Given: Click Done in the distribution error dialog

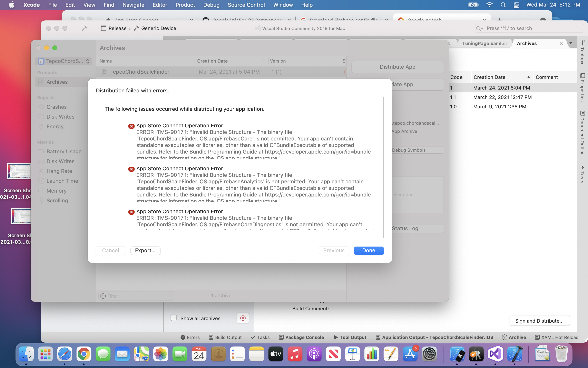Looking at the screenshot, I should click(369, 250).
